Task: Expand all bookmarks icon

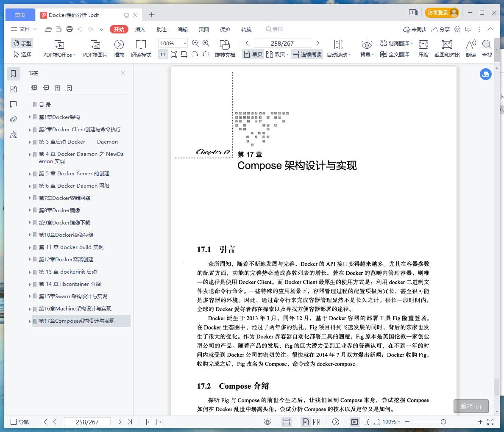Action: click(x=34, y=88)
